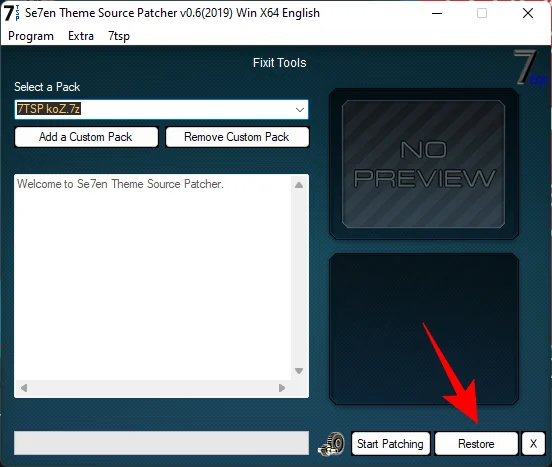This screenshot has height=467, width=552.
Task: Click the 7 TSP title bar app icon
Action: coord(12,13)
